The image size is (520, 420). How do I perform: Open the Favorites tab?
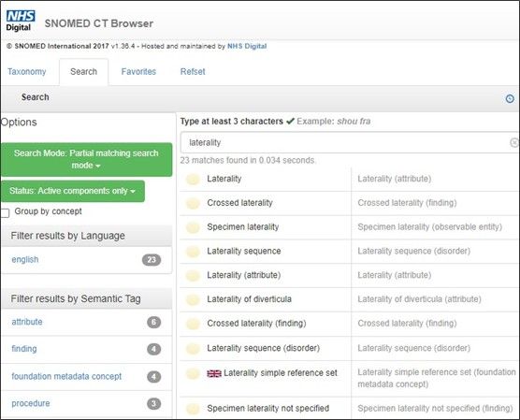pos(138,72)
